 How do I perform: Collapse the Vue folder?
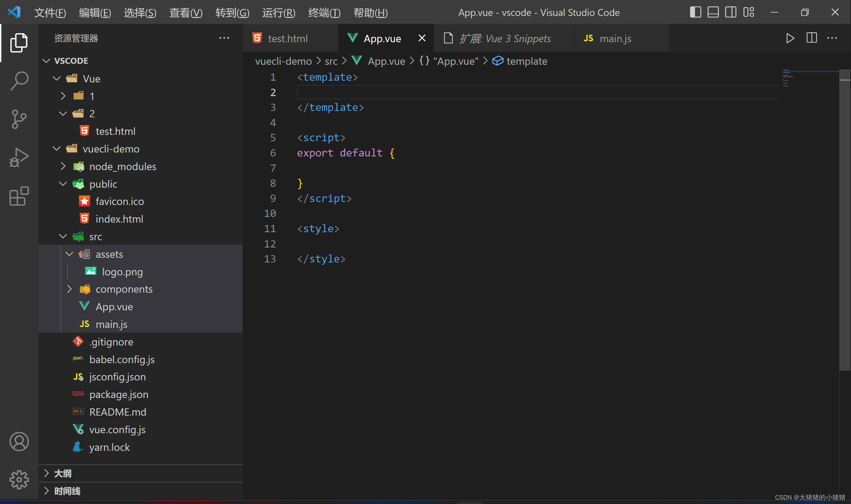[57, 78]
